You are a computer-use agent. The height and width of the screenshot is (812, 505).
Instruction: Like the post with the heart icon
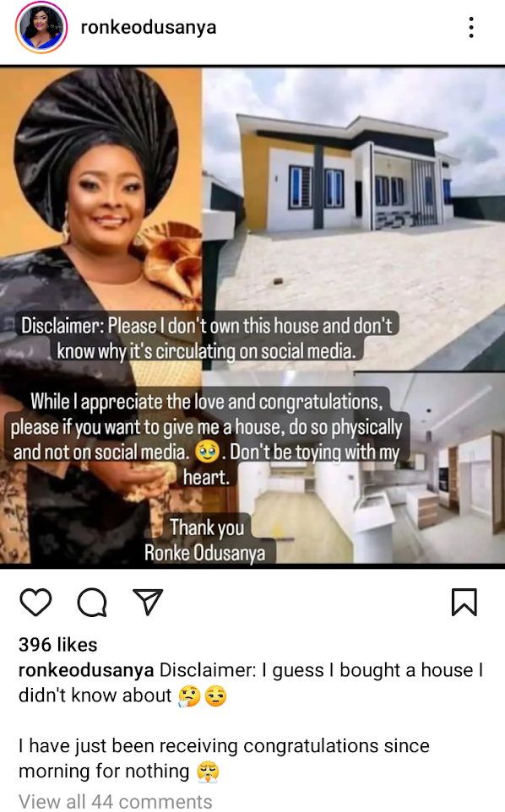pyautogui.click(x=35, y=603)
